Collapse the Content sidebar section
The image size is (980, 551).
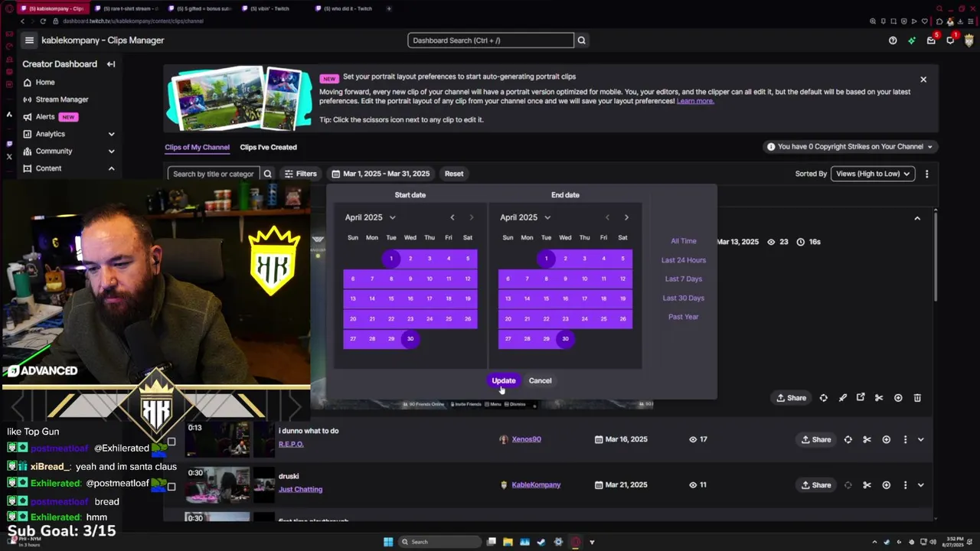(111, 168)
